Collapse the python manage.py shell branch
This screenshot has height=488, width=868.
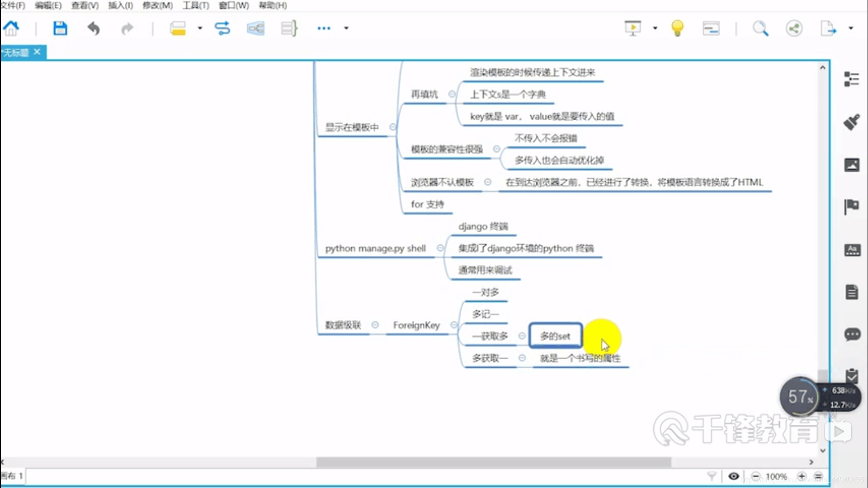pos(440,248)
